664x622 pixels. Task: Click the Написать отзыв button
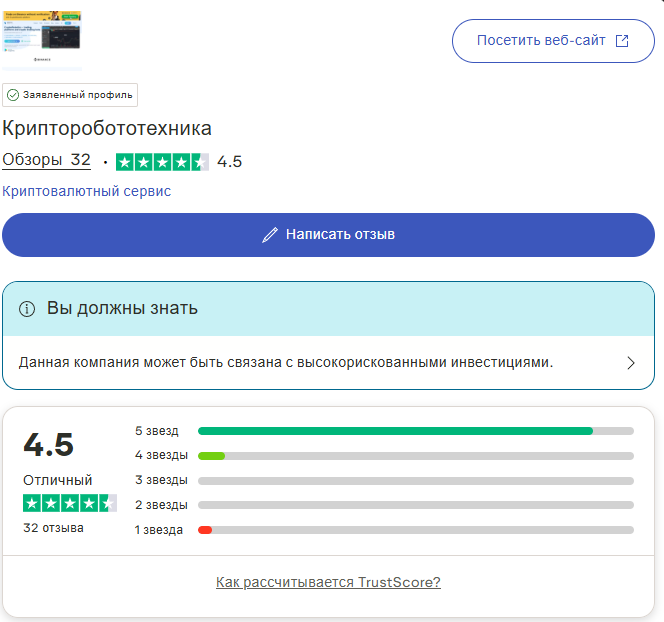pos(328,235)
